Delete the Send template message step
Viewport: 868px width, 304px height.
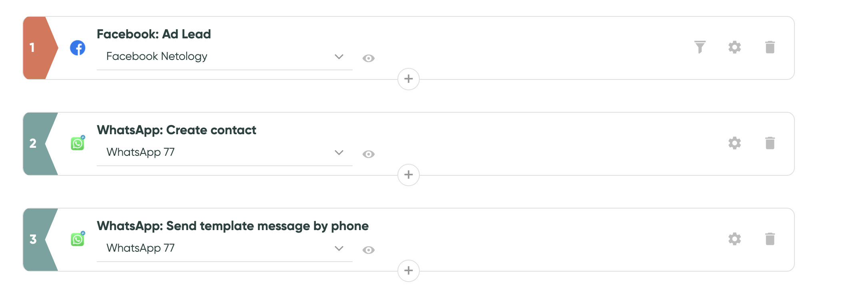[x=770, y=239]
